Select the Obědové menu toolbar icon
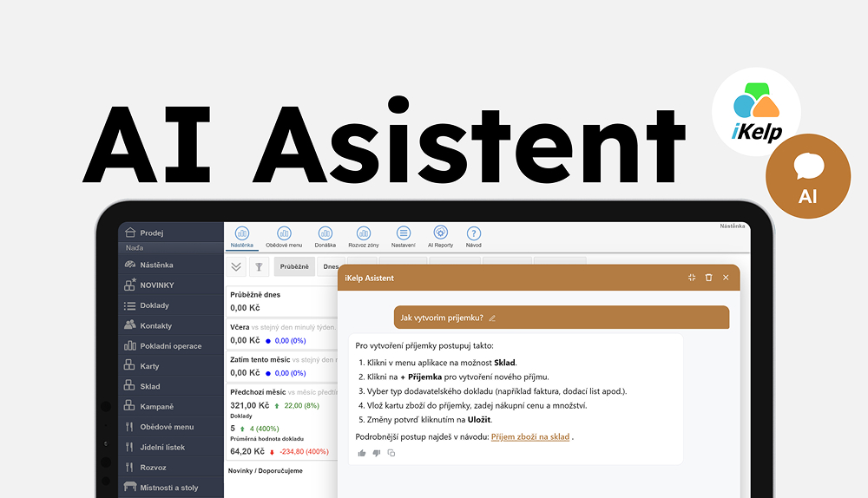The image size is (868, 498). coord(284,237)
